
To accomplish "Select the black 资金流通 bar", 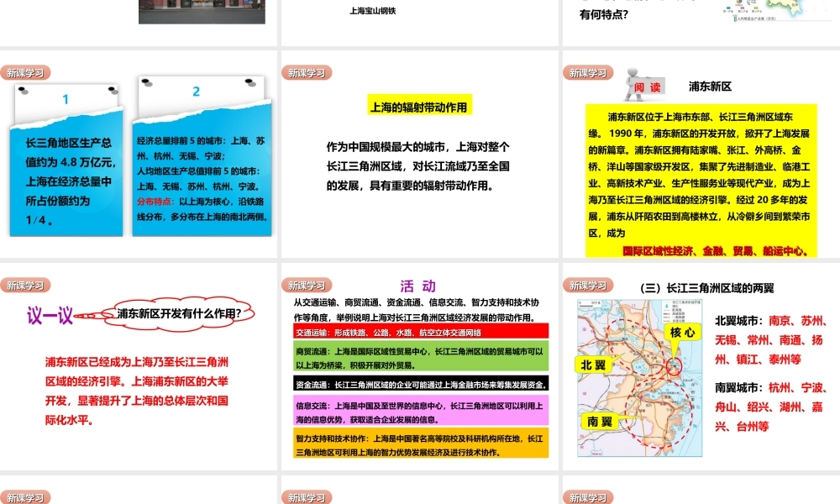I will (421, 384).
